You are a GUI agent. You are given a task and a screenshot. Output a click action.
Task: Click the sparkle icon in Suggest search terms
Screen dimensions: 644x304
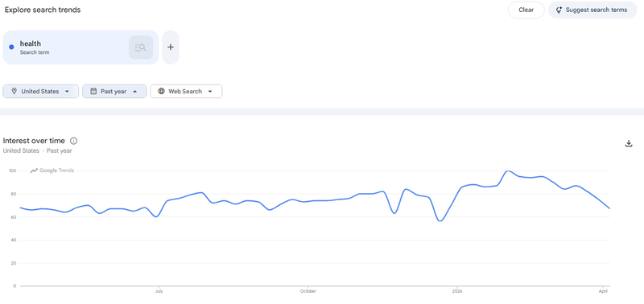pos(559,10)
